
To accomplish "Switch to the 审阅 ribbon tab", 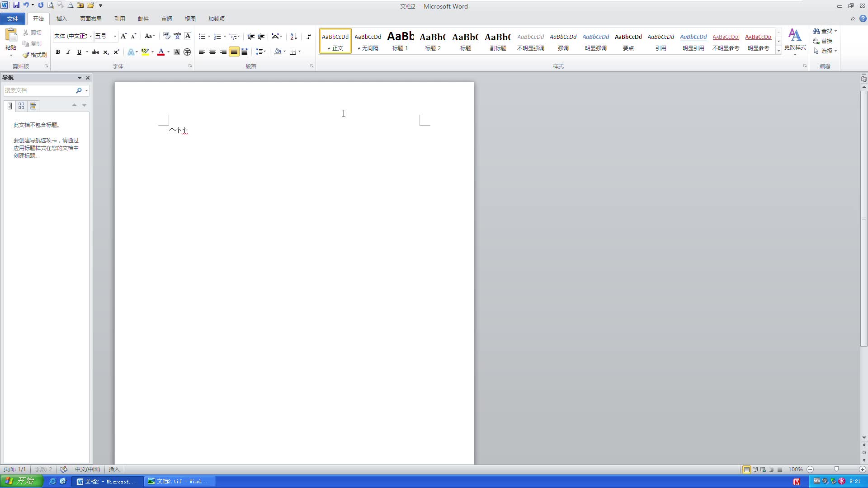I will pos(166,19).
